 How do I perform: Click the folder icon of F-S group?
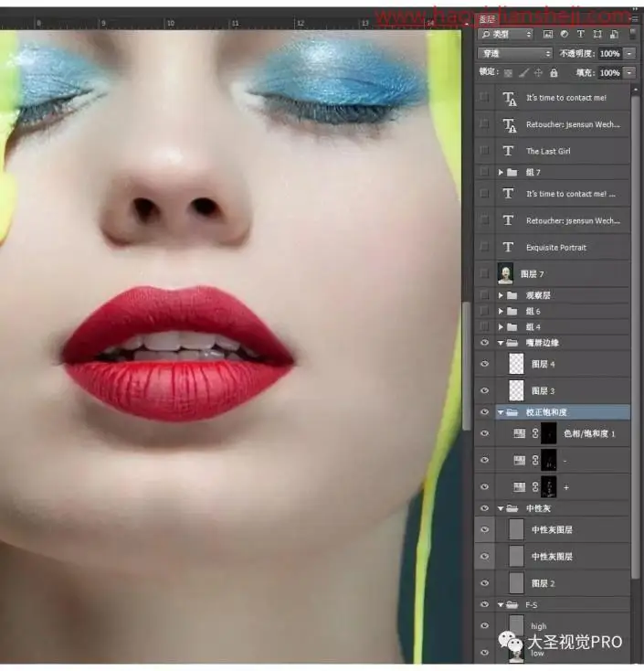(512, 604)
